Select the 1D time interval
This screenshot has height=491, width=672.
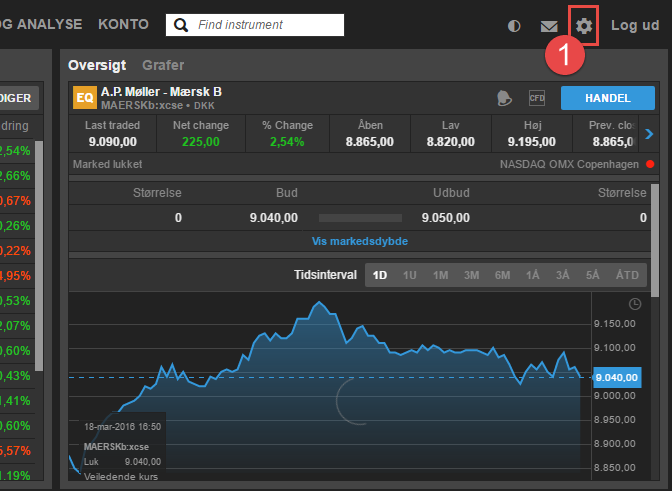380,275
